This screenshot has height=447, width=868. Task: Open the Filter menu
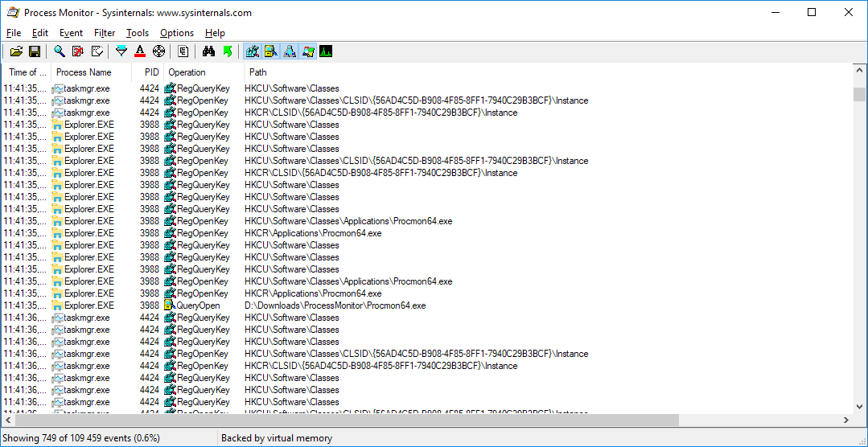105,33
